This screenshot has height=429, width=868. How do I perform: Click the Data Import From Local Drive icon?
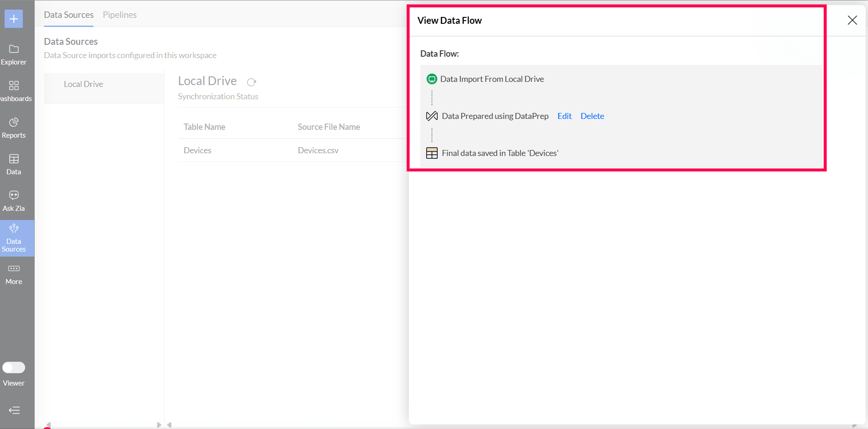pos(432,79)
